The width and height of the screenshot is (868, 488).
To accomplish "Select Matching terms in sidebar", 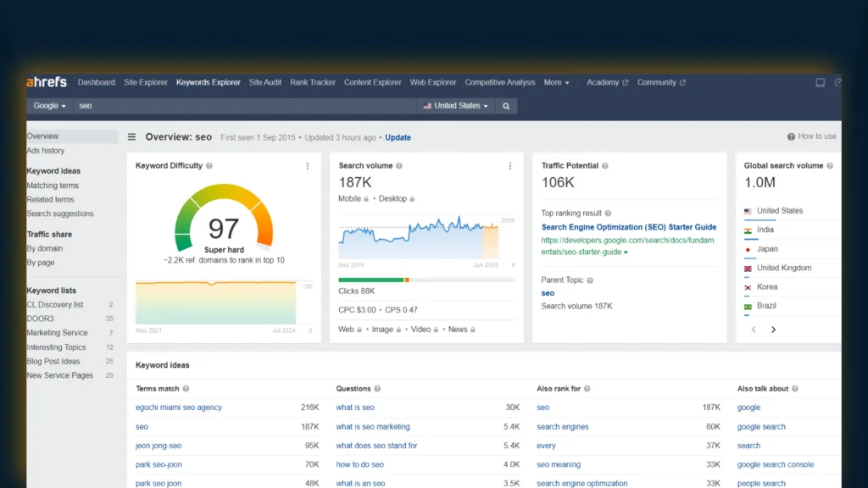I will pyautogui.click(x=53, y=186).
